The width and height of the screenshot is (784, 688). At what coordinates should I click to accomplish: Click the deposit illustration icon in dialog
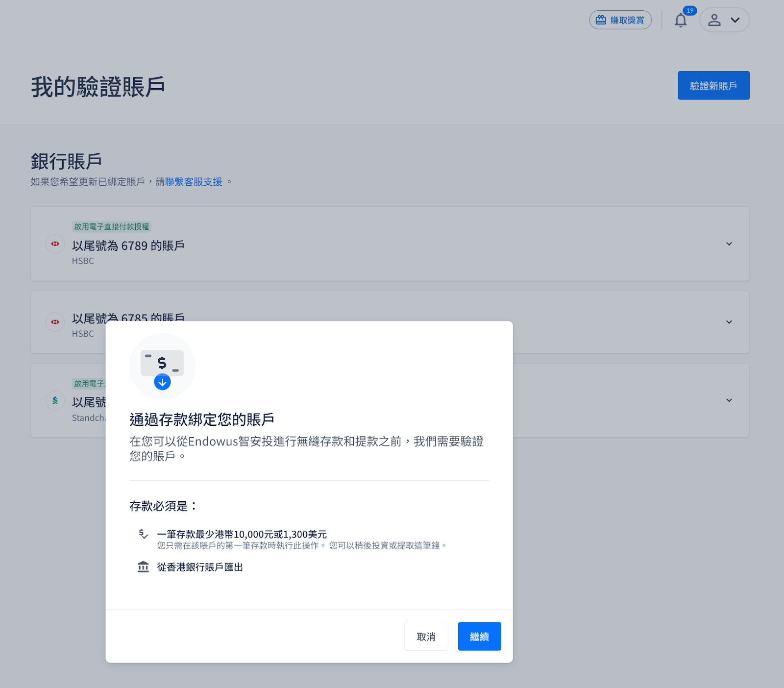point(162,366)
